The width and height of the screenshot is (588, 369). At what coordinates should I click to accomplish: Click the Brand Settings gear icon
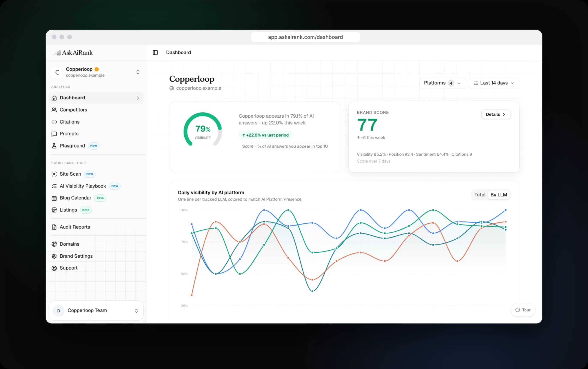[54, 256]
